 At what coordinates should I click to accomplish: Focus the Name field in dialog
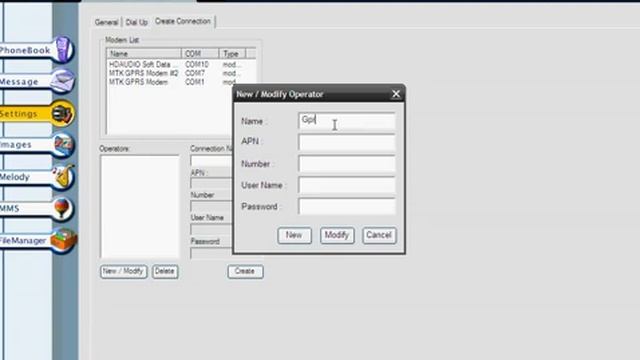(347, 121)
